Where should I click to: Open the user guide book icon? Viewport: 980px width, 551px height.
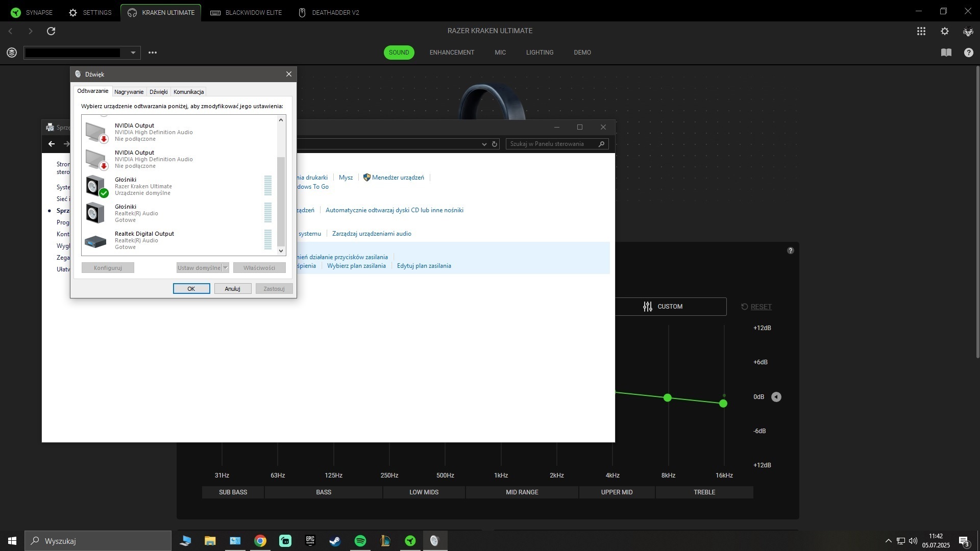tap(946, 53)
